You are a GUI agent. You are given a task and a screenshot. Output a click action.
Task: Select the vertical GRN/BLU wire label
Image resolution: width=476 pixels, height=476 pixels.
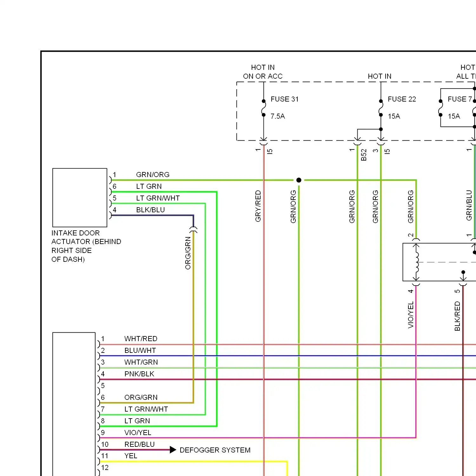[x=469, y=205]
